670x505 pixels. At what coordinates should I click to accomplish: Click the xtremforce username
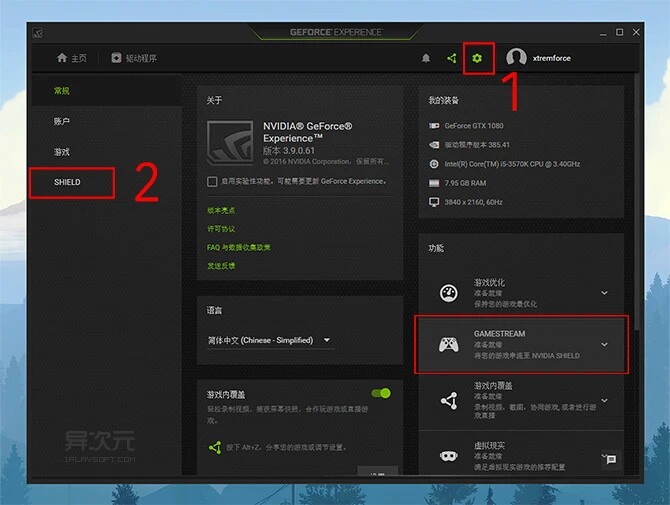pyautogui.click(x=552, y=58)
